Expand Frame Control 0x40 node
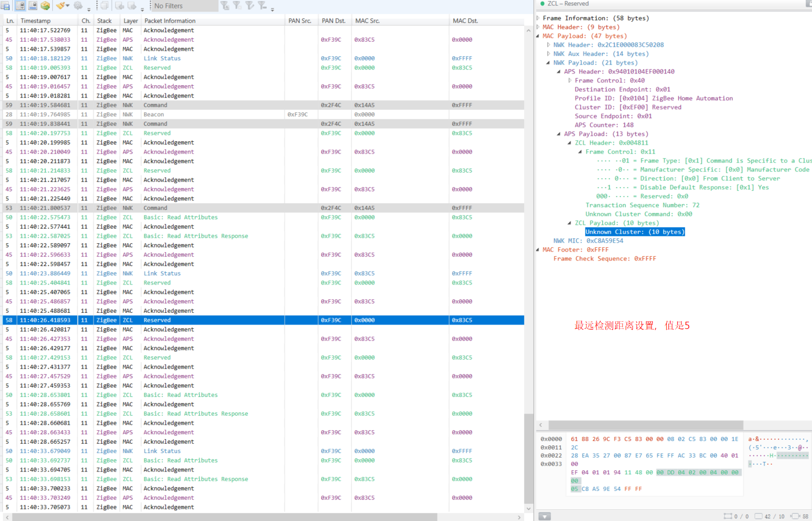Image resolution: width=812 pixels, height=521 pixels. click(570, 81)
